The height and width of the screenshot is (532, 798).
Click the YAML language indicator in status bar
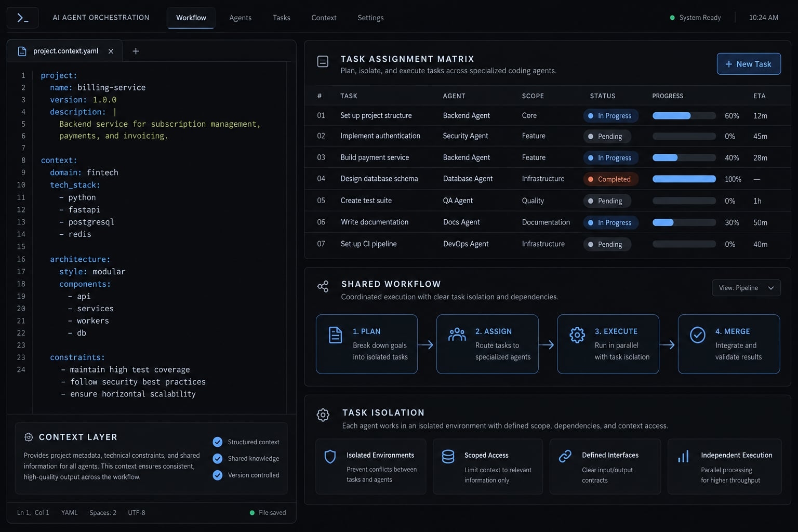(x=69, y=513)
